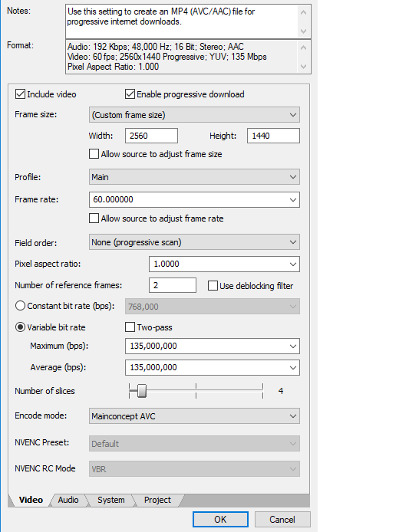Viewport: 399px width, 532px height.
Task: Click inside the Notes text area
Action: tap(182, 21)
